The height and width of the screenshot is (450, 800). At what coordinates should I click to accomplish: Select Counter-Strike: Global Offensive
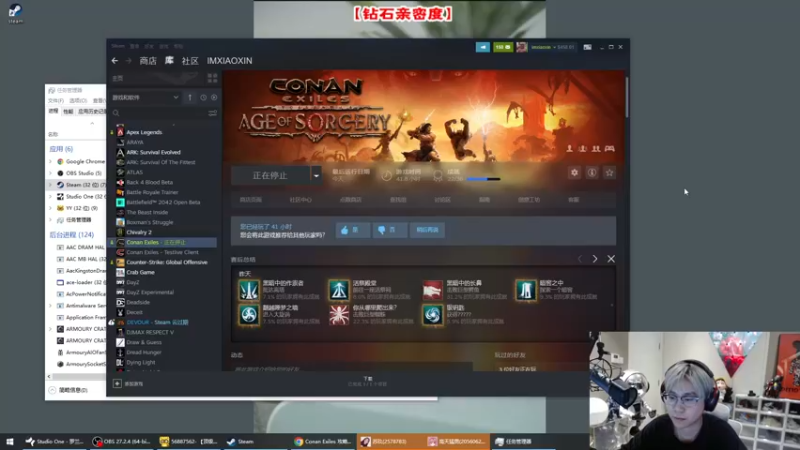click(167, 262)
